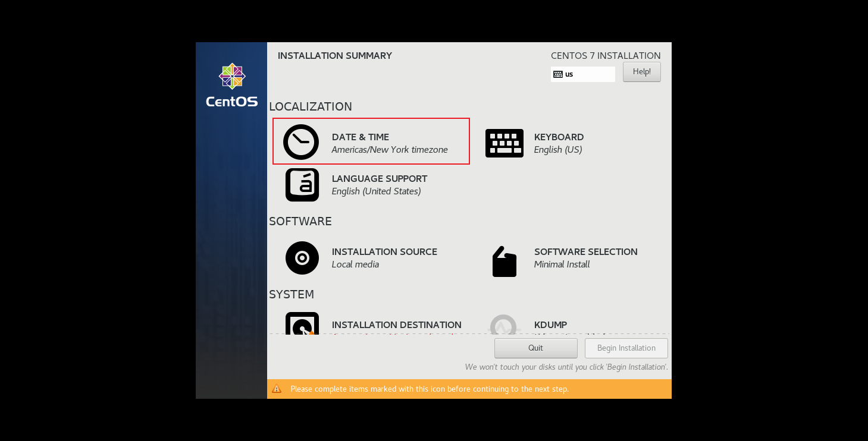Click the 'English (United States)' language value
This screenshot has width=868, height=441.
pos(377,191)
